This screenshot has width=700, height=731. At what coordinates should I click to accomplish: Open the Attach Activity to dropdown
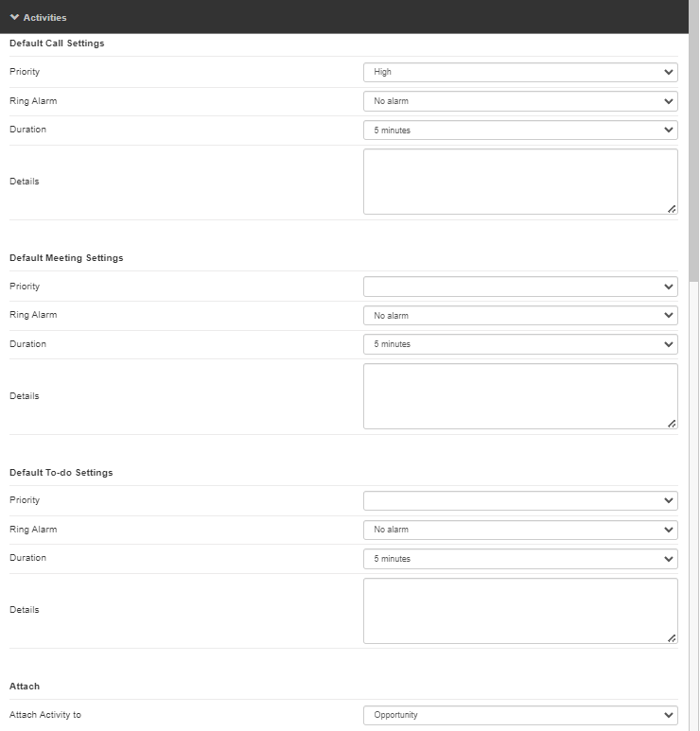519,715
